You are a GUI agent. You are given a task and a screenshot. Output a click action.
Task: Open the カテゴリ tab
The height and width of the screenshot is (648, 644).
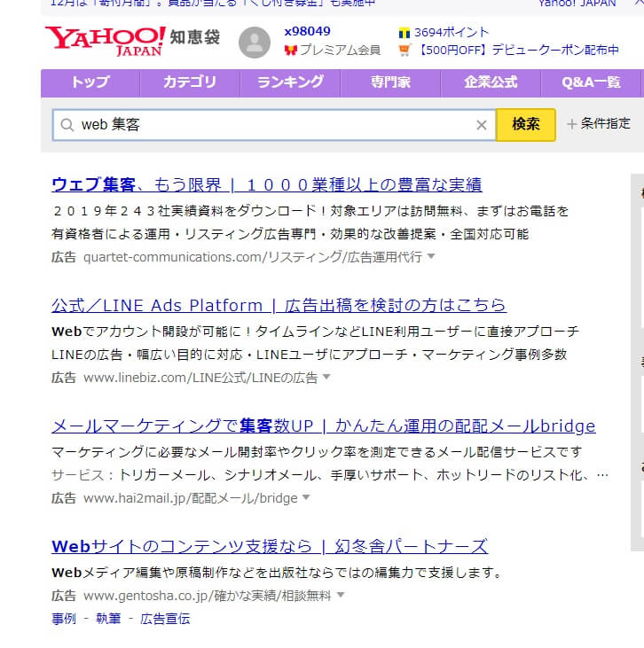point(190,83)
